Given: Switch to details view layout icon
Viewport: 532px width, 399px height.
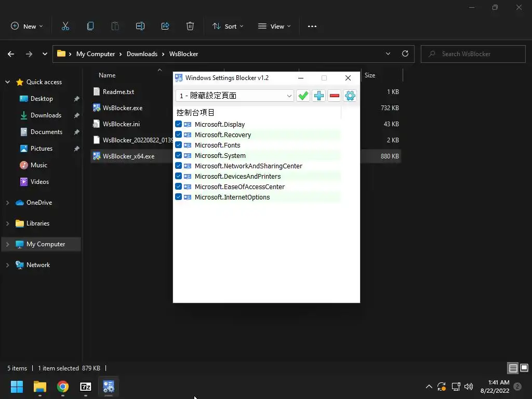Looking at the screenshot, I should (513, 368).
